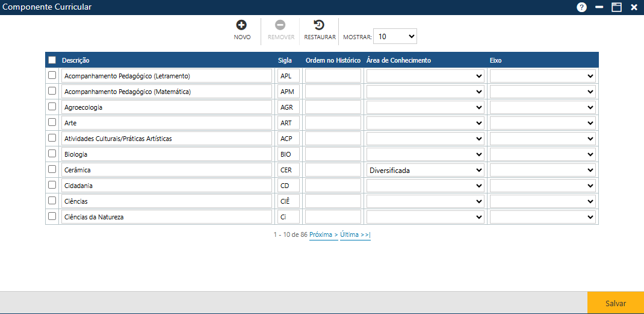Edit the Arte description field
This screenshot has width=644, height=314.
click(167, 122)
